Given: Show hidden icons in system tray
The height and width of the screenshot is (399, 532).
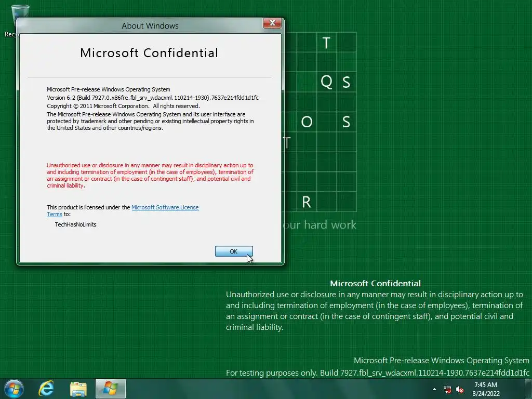Looking at the screenshot, I should coord(434,389).
